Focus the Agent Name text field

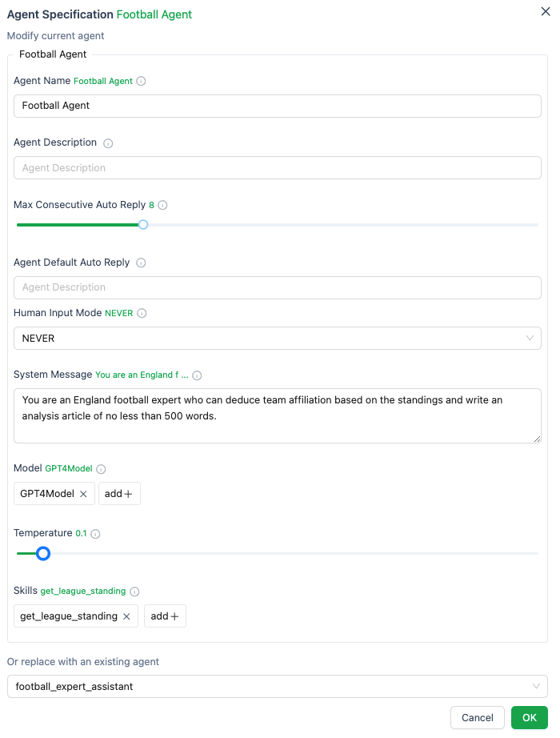(277, 106)
